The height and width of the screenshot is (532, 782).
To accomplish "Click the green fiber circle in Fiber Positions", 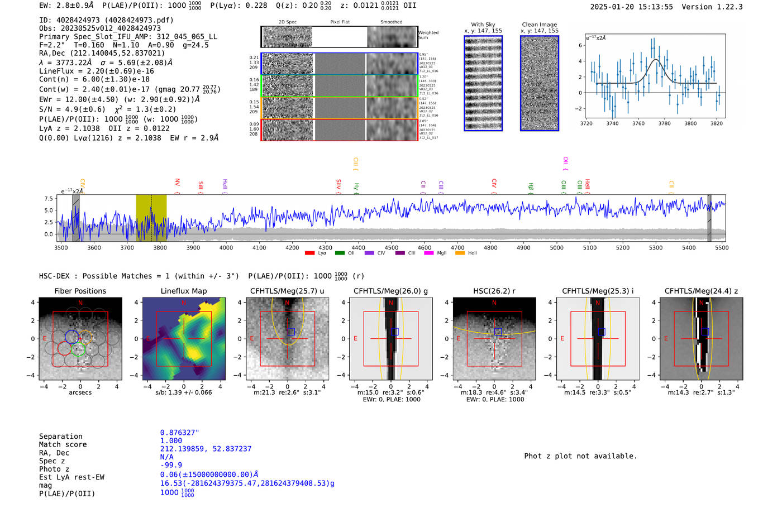I will pyautogui.click(x=78, y=349).
